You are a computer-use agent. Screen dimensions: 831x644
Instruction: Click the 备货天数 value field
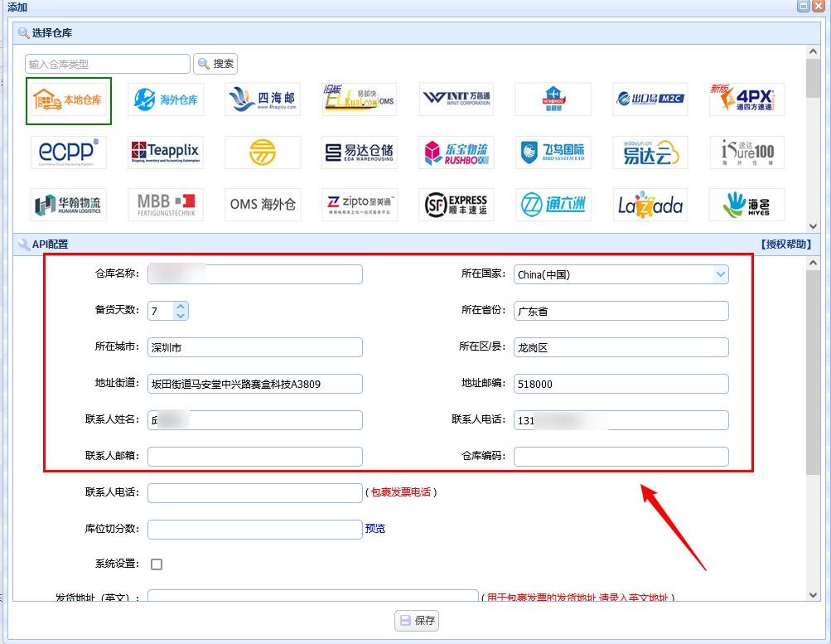pos(161,311)
